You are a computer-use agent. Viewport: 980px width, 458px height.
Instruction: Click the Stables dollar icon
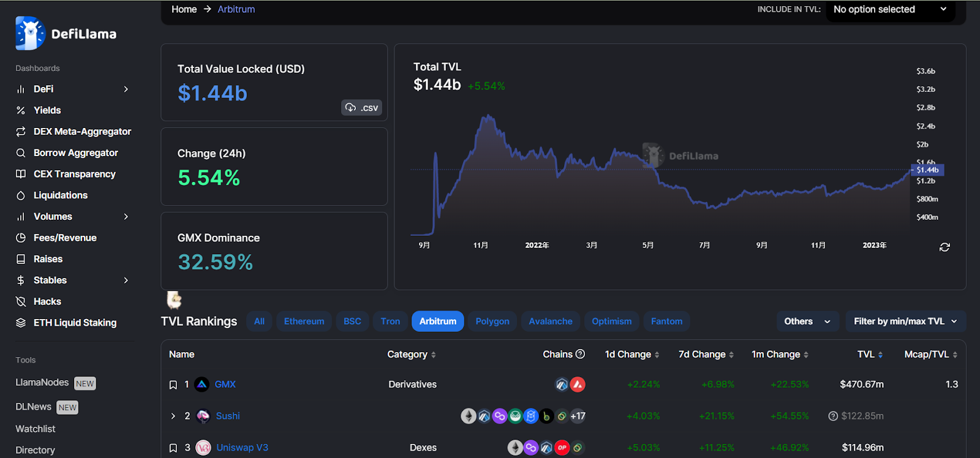coord(21,280)
